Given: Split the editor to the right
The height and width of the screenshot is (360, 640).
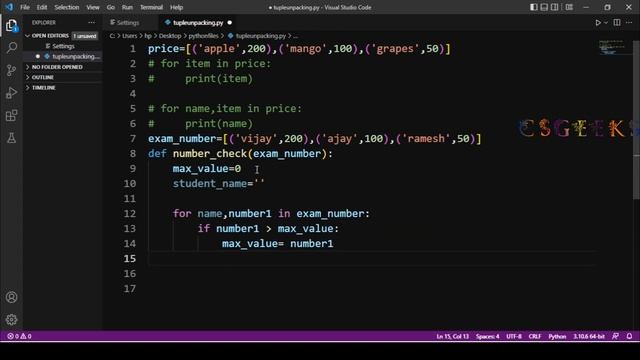Looking at the screenshot, I should tap(617, 22).
